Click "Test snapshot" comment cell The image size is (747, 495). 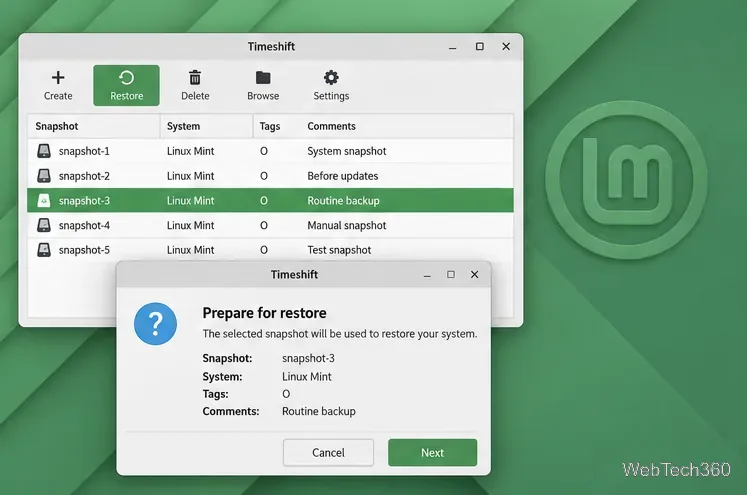click(x=339, y=250)
